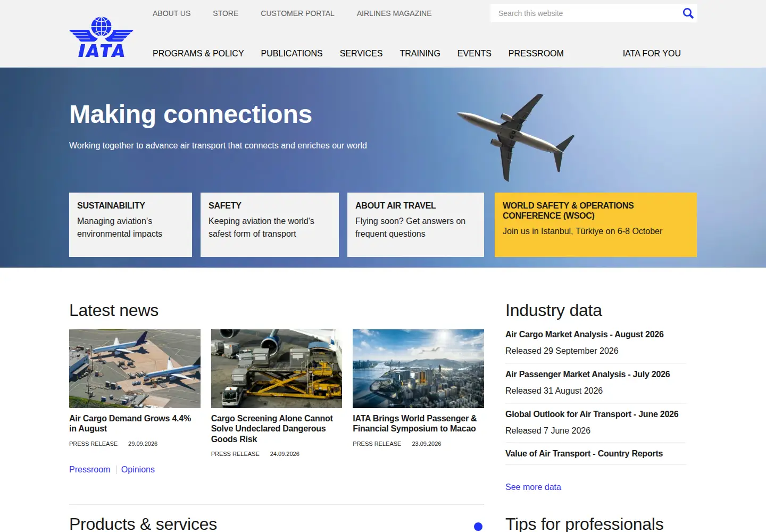The width and height of the screenshot is (766, 532).
Task: Open the Pressroom menu
Action: [536, 53]
